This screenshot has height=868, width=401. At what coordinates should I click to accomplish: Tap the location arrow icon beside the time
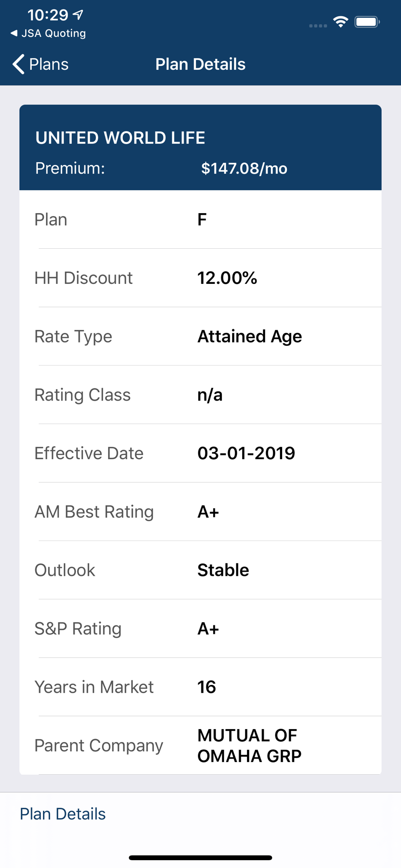(x=78, y=15)
